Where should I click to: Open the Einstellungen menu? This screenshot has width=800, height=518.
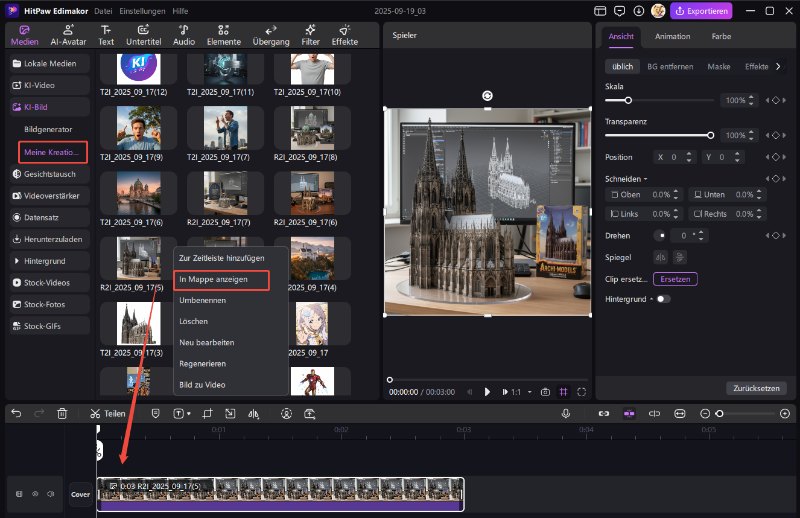142,11
